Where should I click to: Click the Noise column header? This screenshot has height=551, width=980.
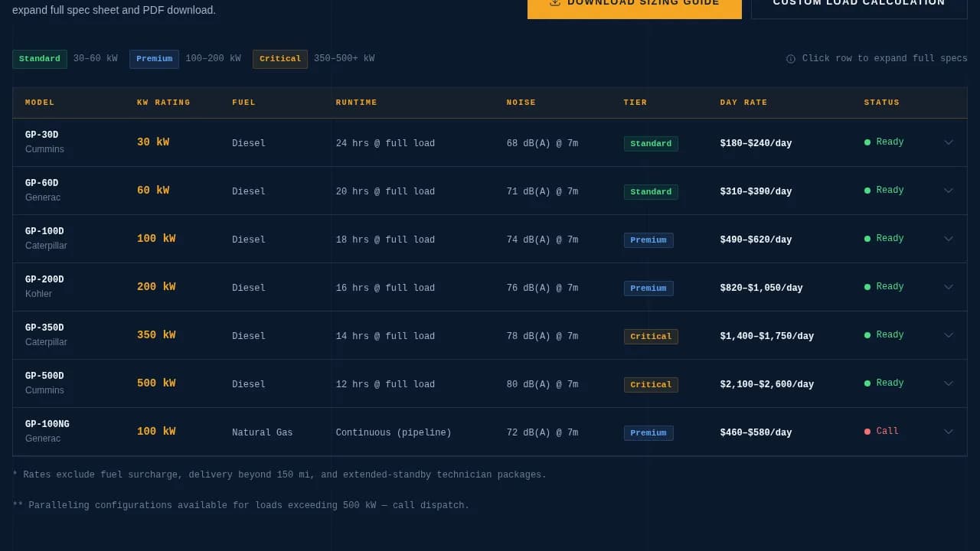(521, 103)
